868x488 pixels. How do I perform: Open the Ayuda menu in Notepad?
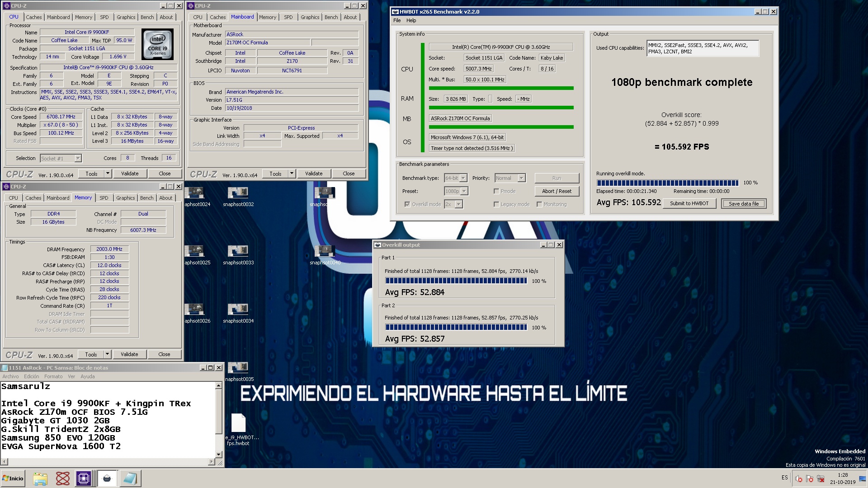(x=88, y=376)
